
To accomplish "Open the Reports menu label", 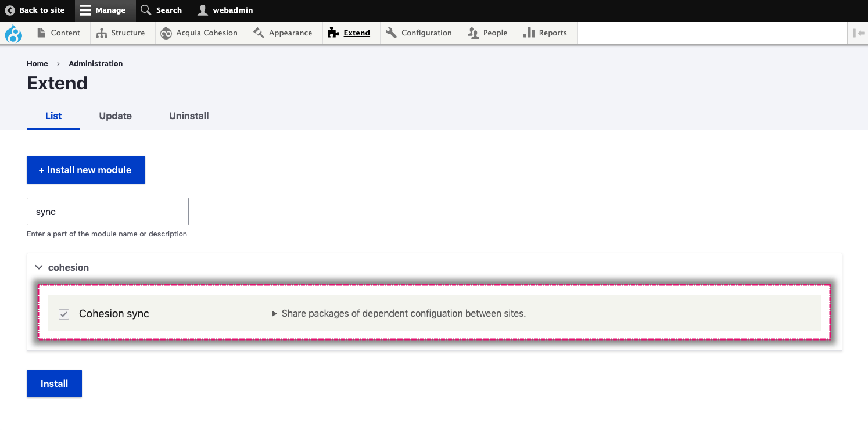I will point(553,33).
